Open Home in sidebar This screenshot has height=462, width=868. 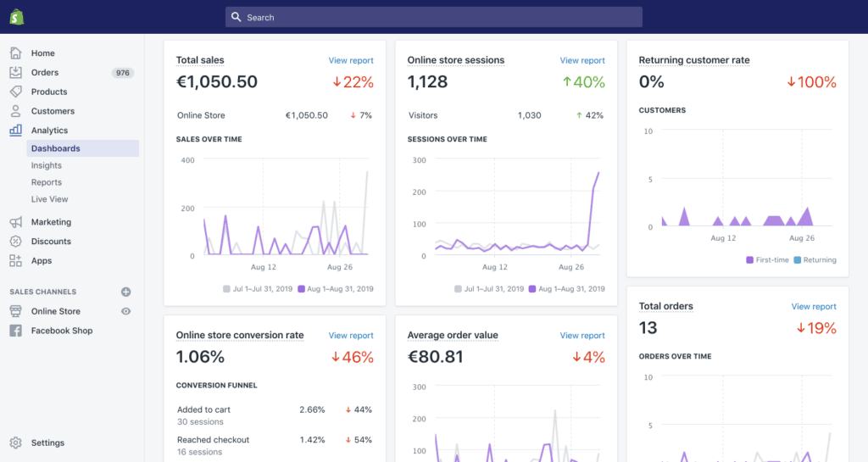click(x=42, y=53)
